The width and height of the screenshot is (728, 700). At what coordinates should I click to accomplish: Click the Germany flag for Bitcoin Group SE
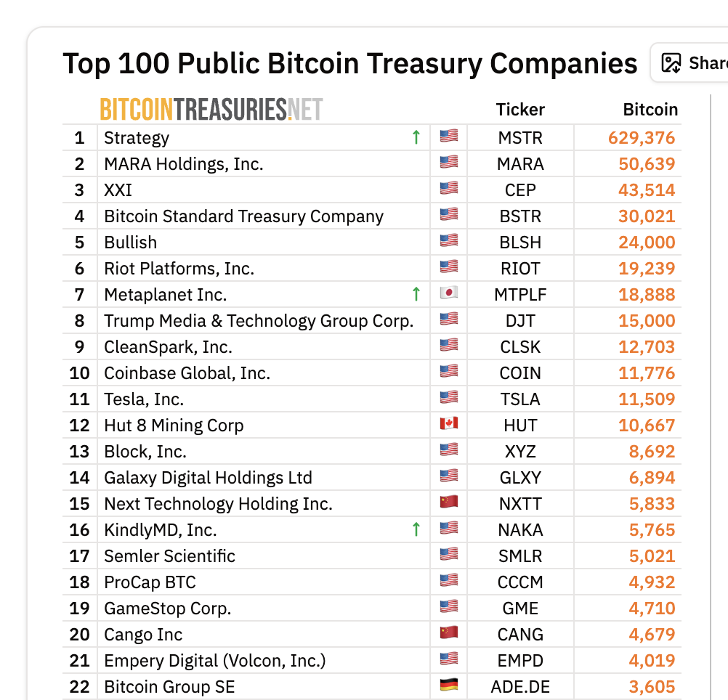[448, 685]
